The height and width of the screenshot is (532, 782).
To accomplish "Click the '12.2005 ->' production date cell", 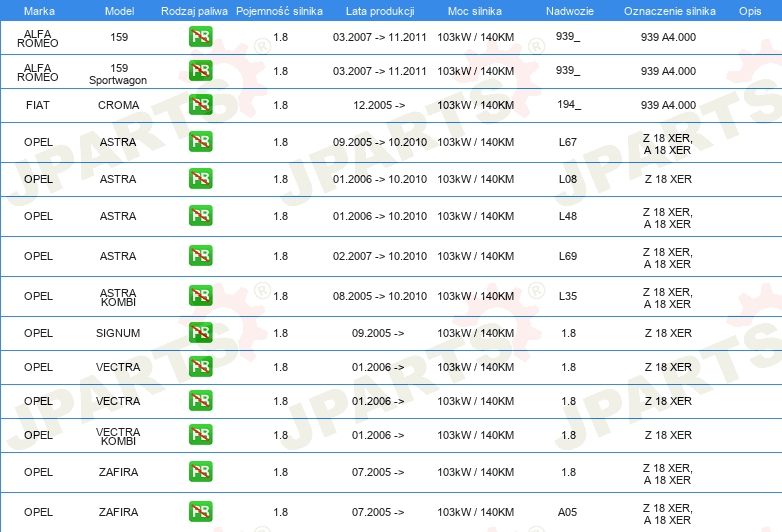I will click(379, 105).
